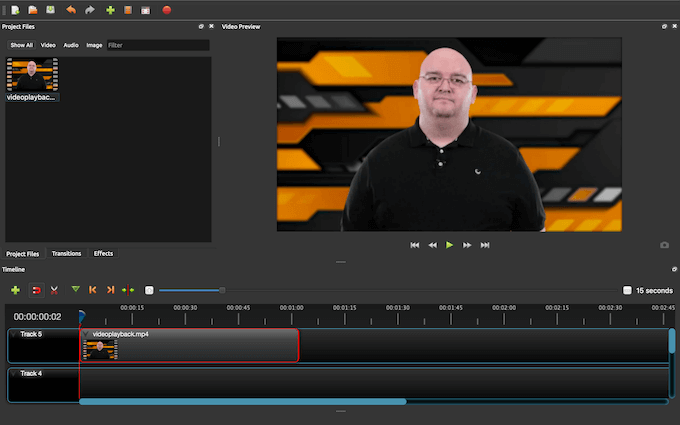Show only Audio files
The image size is (680, 425).
click(71, 45)
